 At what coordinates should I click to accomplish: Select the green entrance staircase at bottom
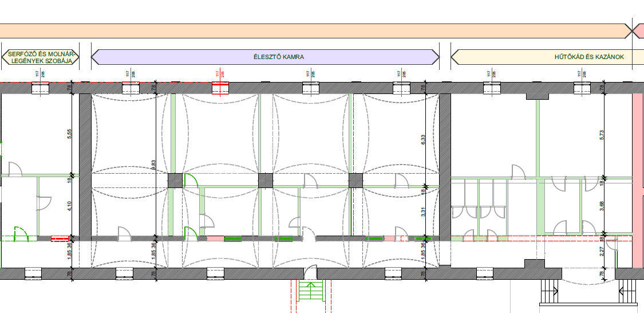coord(310,291)
